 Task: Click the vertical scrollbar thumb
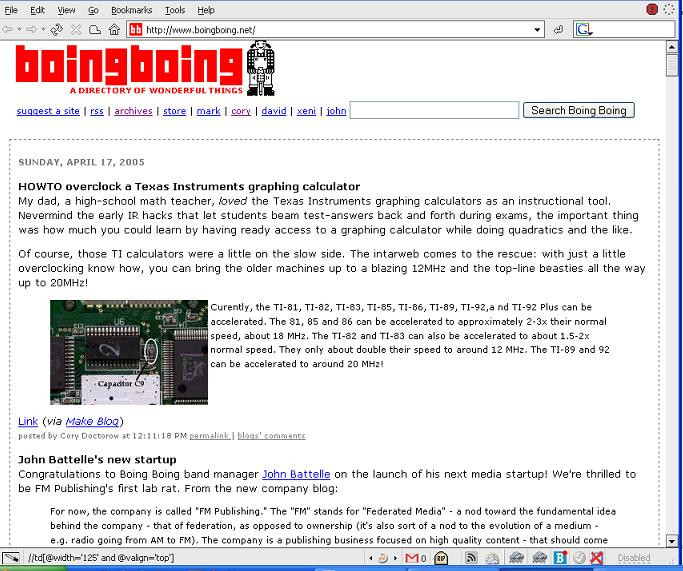click(x=672, y=65)
